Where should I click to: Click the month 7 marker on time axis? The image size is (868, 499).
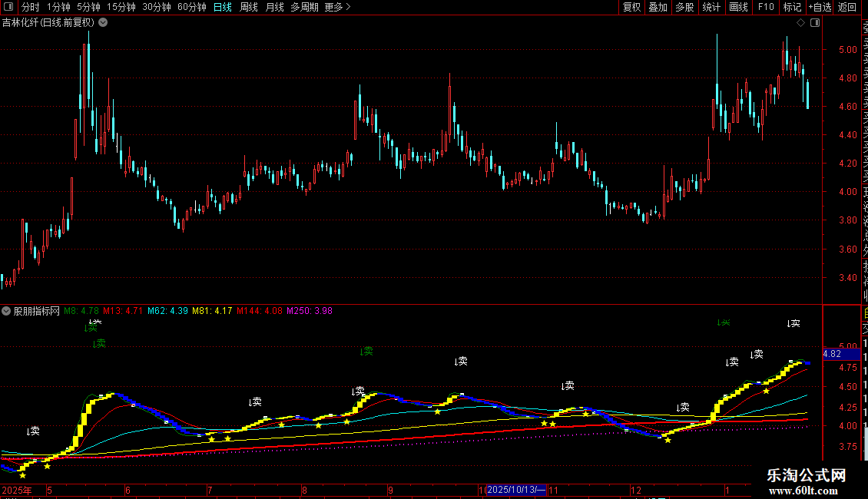click(x=210, y=490)
